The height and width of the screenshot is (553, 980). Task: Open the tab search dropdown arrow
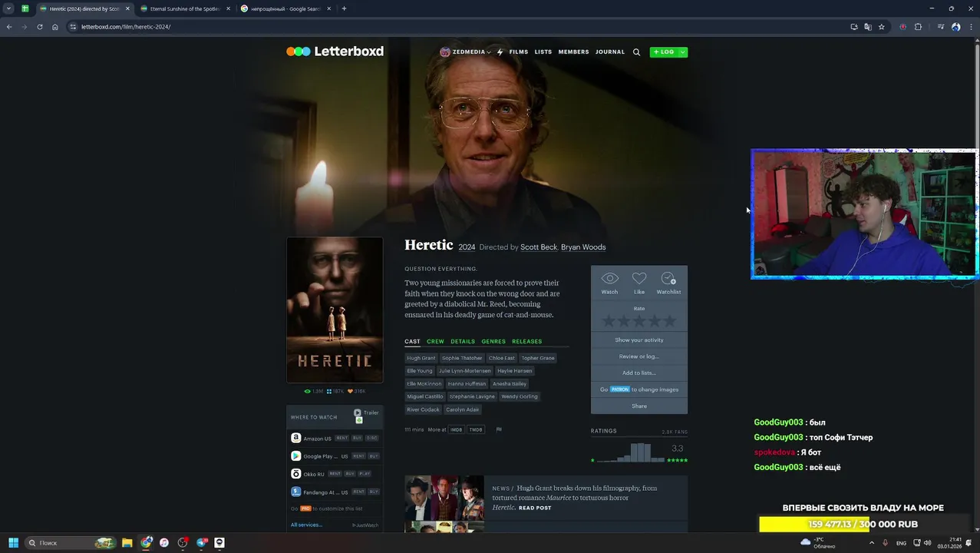8,8
